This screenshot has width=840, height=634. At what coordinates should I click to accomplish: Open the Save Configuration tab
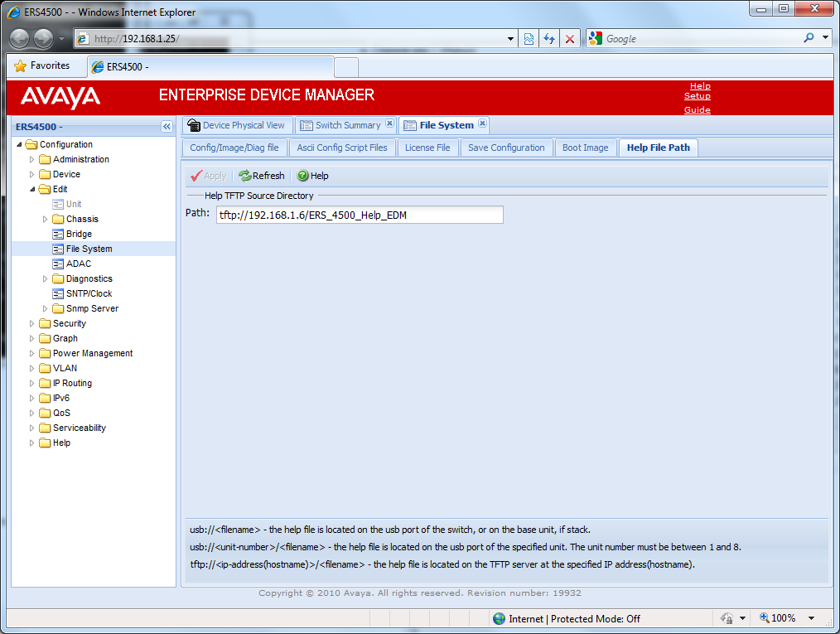coord(506,148)
